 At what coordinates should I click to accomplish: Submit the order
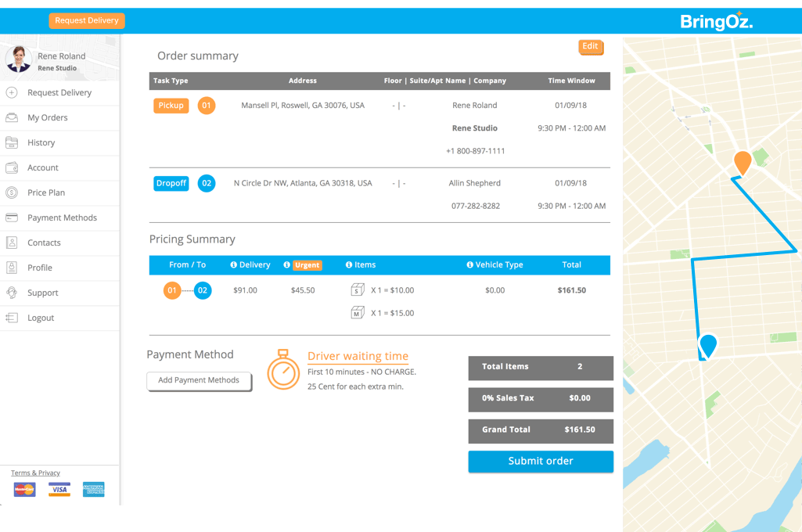click(x=541, y=462)
